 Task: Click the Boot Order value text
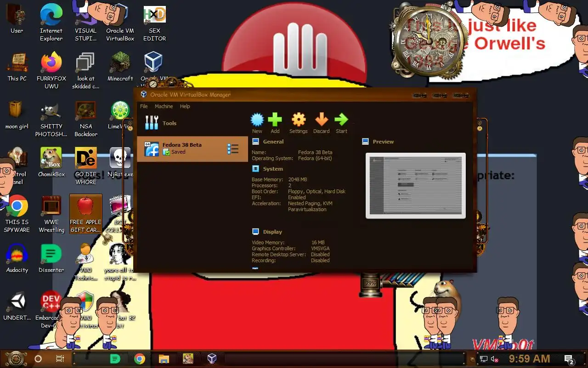[317, 191]
